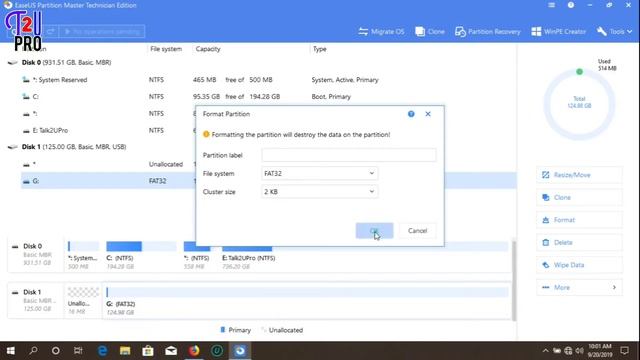Open help in Format Partition dialog

(x=411, y=114)
